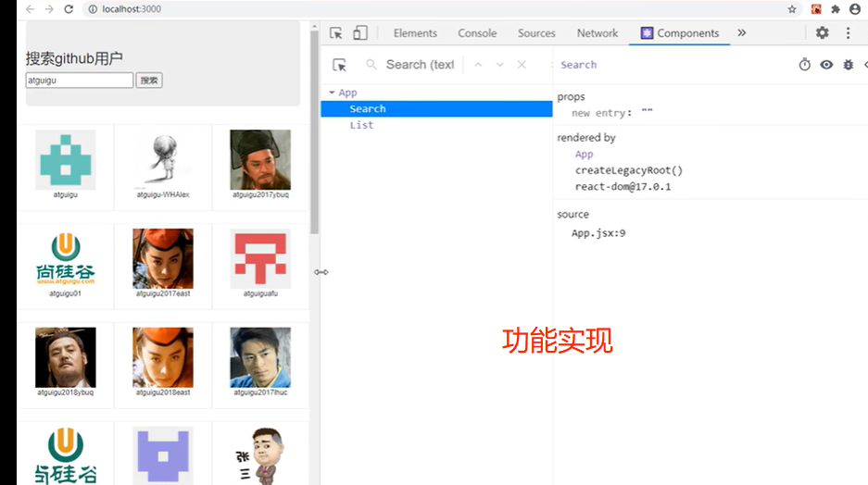
Task: Click the new entry prop value
Action: pos(648,112)
